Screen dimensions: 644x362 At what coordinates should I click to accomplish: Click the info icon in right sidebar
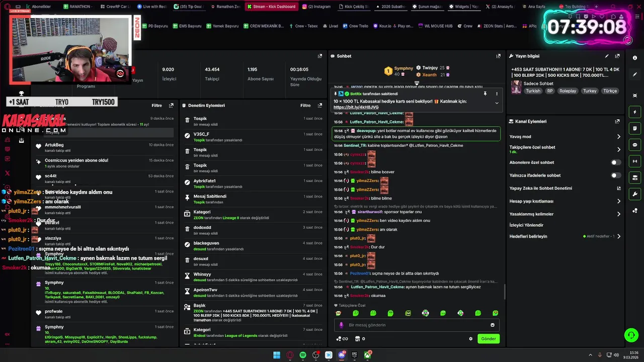coord(635,58)
